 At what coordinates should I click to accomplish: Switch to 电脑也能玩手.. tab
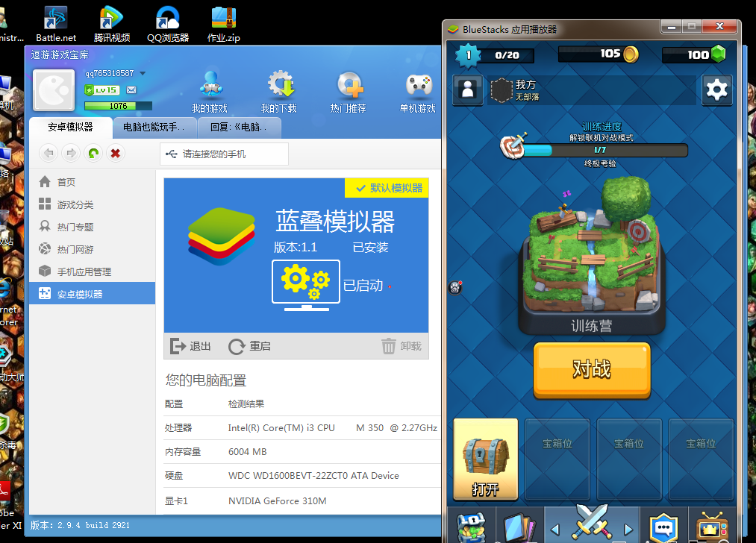[x=154, y=128]
